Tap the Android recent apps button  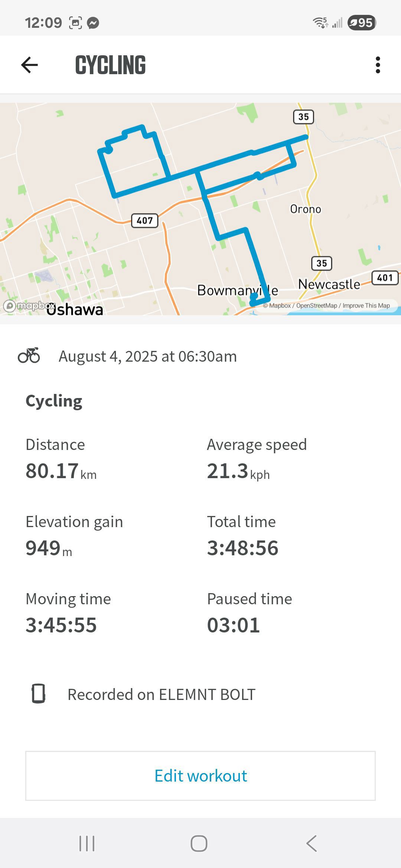(x=87, y=844)
